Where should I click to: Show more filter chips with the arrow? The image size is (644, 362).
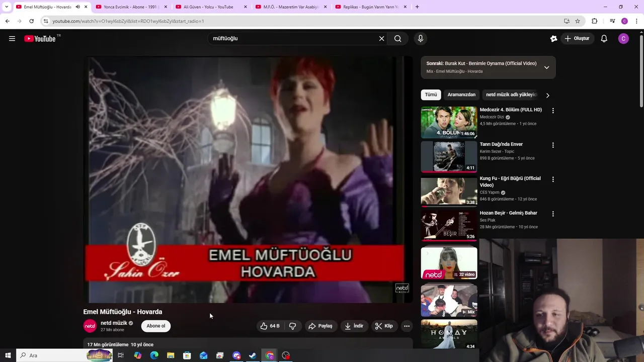tap(547, 95)
